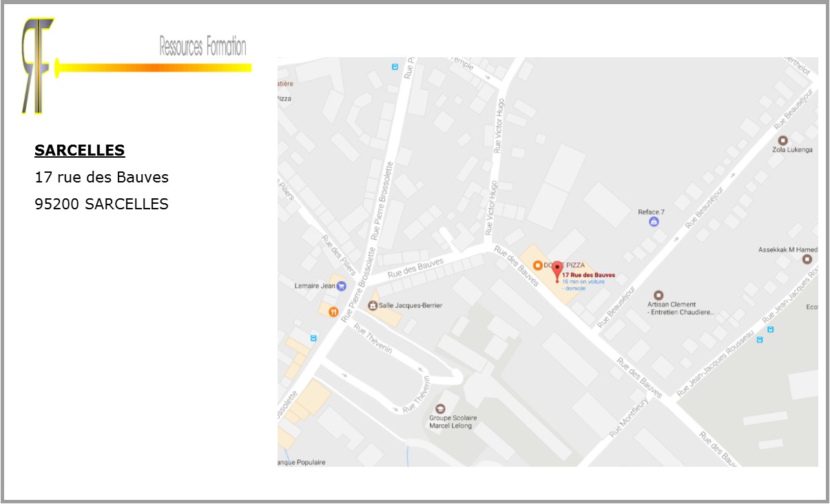Image resolution: width=830 pixels, height=504 pixels.
Task: Click the 'Assekkak M Hamed' place label
Action: pos(788,249)
